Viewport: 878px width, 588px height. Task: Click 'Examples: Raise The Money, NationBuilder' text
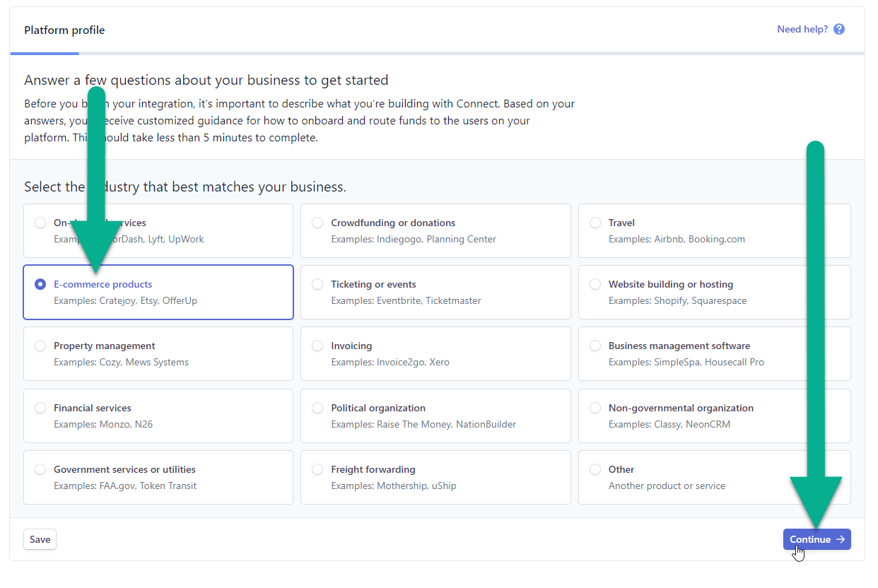click(x=423, y=424)
